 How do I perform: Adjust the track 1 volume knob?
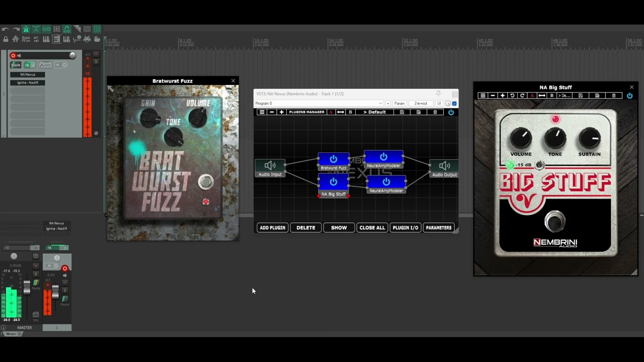coord(72,55)
